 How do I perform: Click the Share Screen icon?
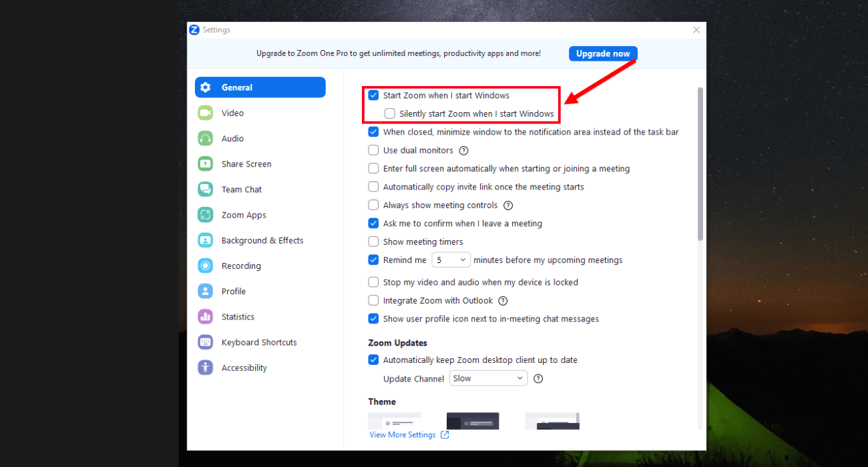(x=206, y=163)
